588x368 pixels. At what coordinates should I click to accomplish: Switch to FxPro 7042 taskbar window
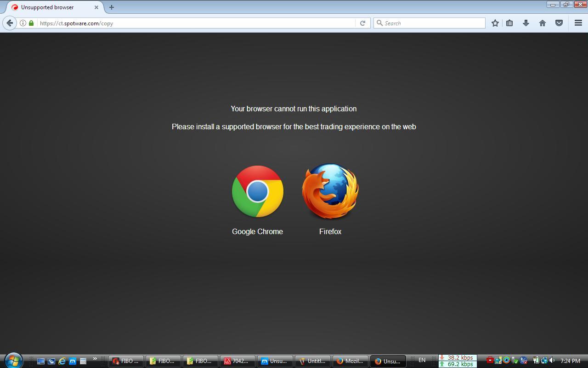(x=237, y=361)
